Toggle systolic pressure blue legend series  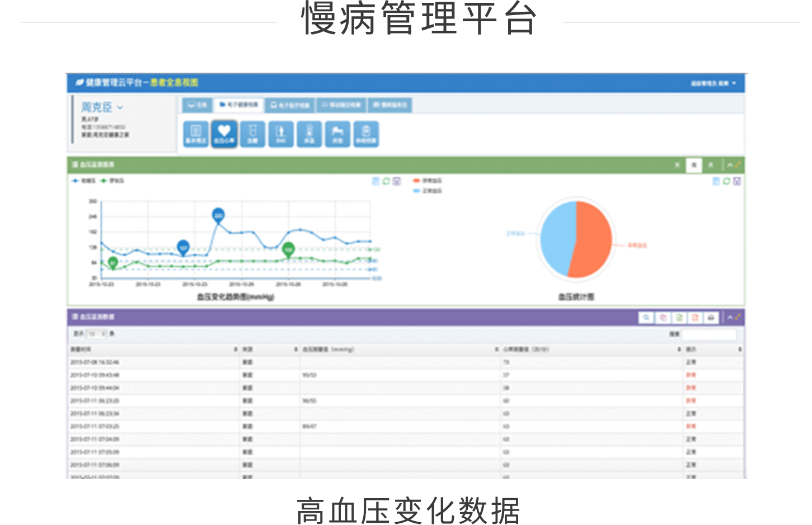tap(83, 181)
